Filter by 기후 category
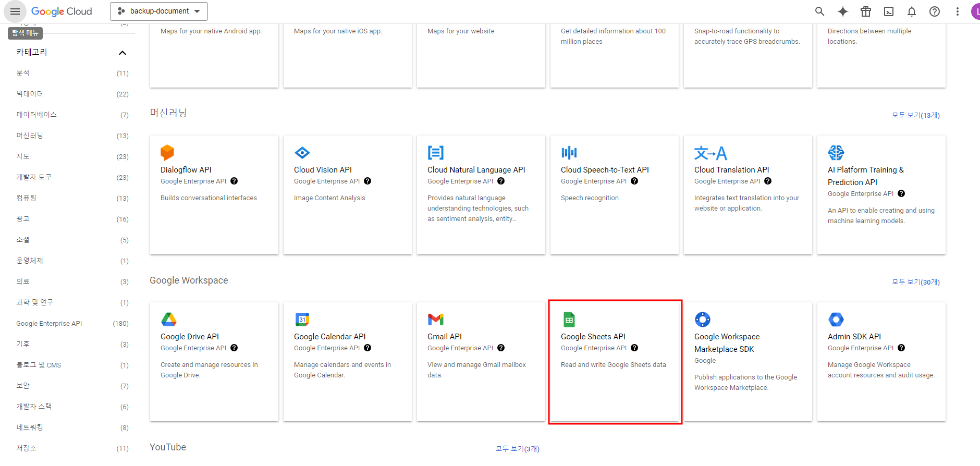Screen dimensions: 980x466 72,344
